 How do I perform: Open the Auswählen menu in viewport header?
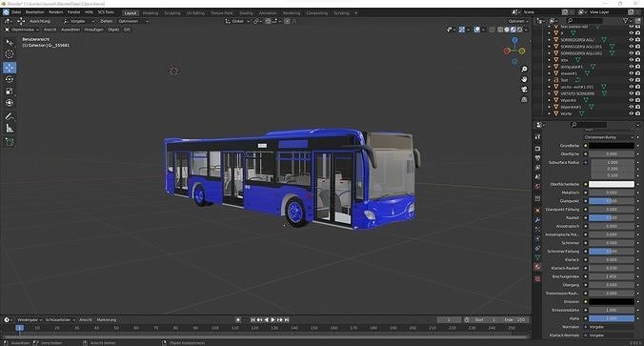[x=70, y=30]
